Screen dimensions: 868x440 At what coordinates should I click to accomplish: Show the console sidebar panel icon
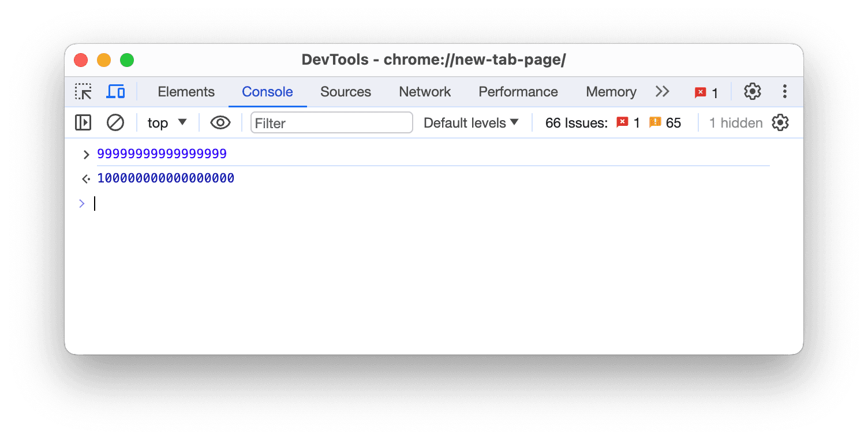(83, 122)
